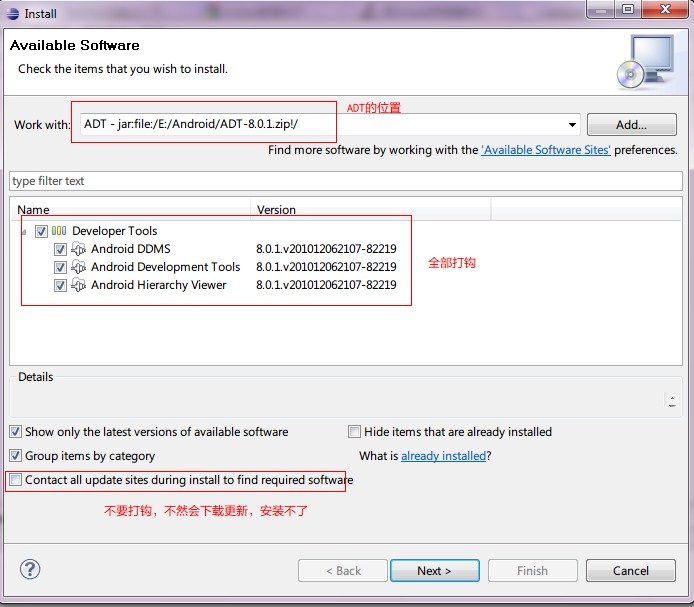Toggle the Android DDMS checkbox
Image resolution: width=694 pixels, height=607 pixels.
[60, 249]
